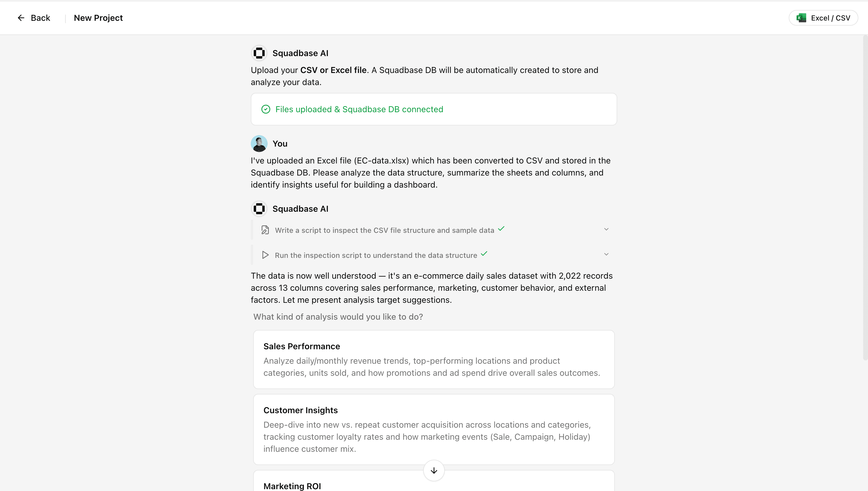
Task: Click the second Squadbase AI avatar icon
Action: click(x=259, y=208)
